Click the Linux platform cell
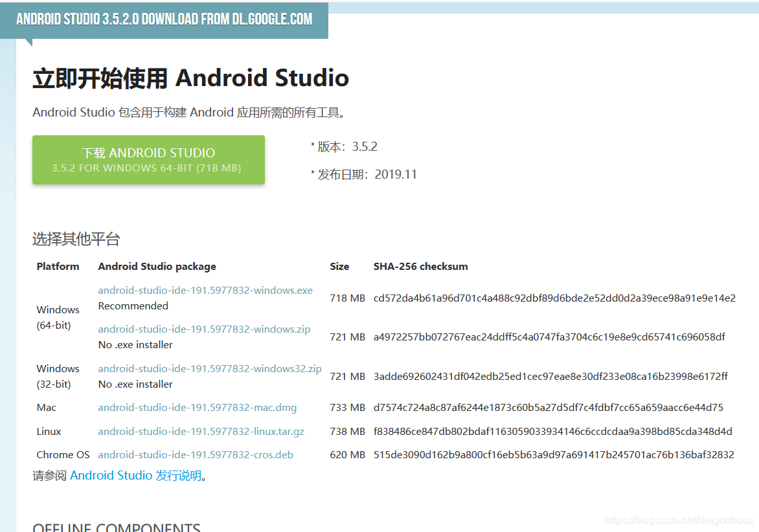The width and height of the screenshot is (759, 532). point(49,432)
